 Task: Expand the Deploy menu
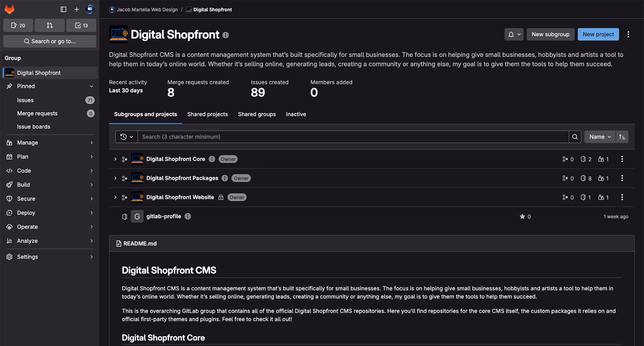(50, 213)
